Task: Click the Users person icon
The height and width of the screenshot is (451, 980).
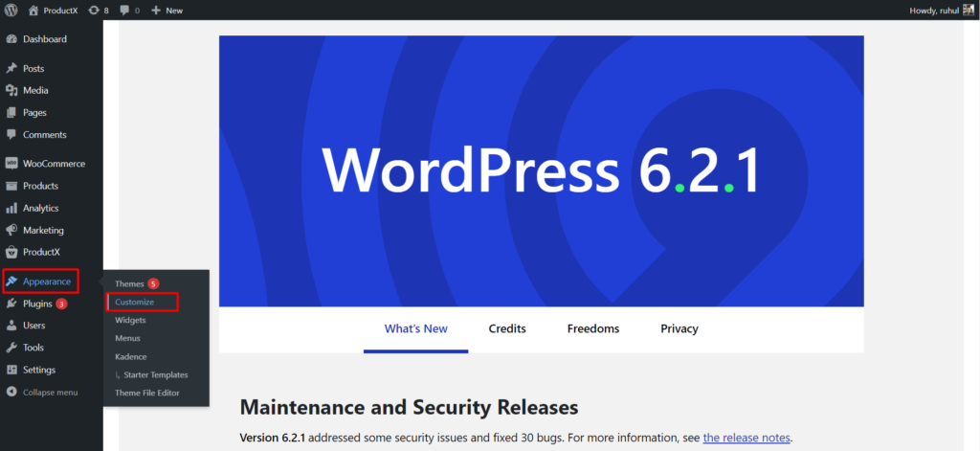Action: [11, 326]
